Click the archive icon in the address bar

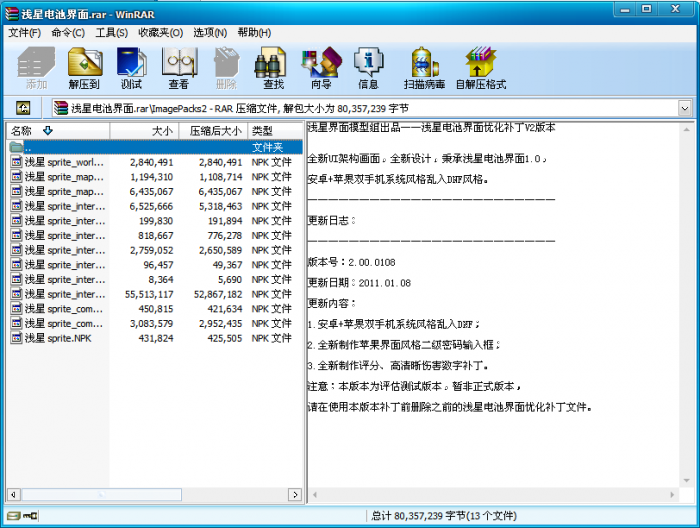coord(60,108)
